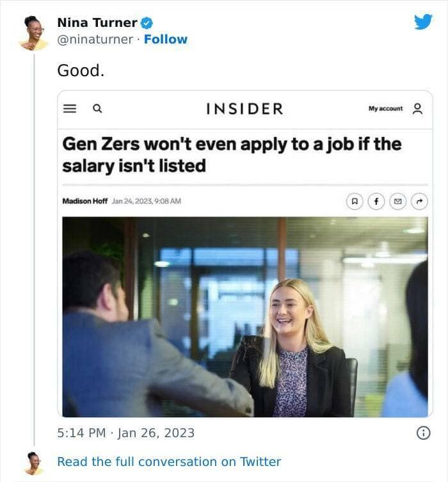Click the INSIDER logo
448x482 pixels.
point(244,109)
